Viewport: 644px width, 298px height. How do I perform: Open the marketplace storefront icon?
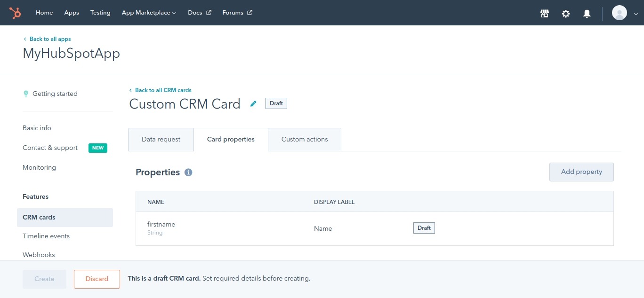point(545,14)
